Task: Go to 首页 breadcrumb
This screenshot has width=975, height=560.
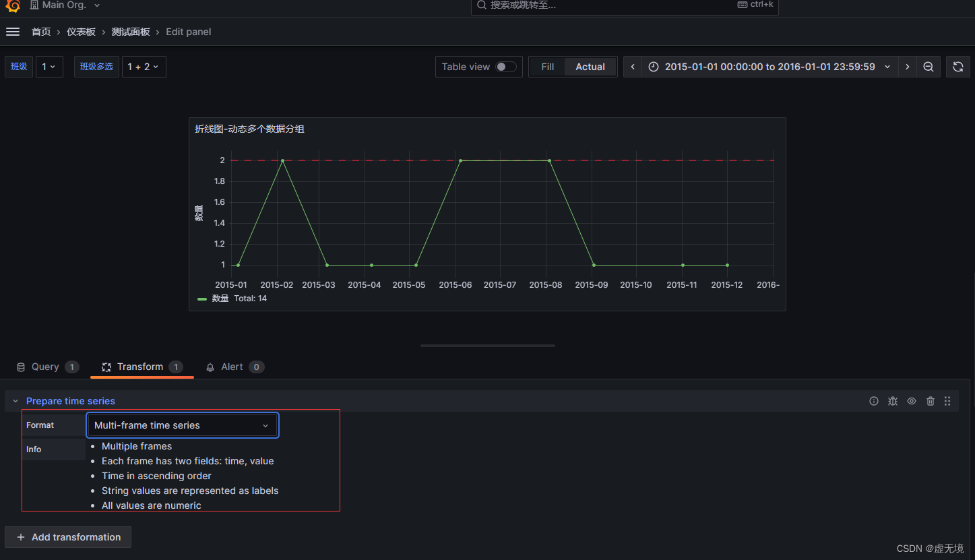Action: tap(41, 32)
